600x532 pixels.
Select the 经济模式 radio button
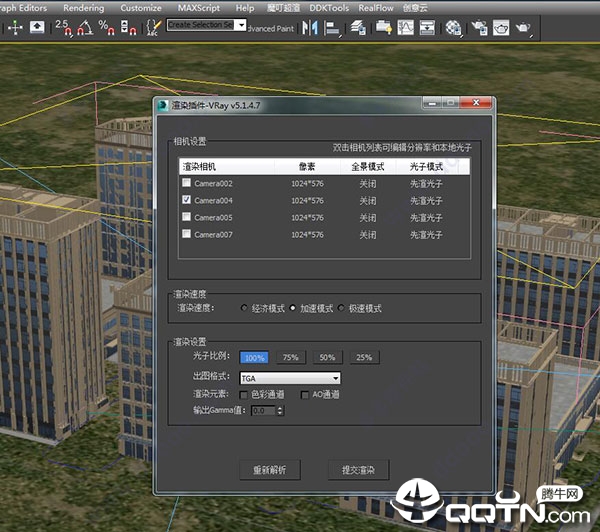[244, 308]
